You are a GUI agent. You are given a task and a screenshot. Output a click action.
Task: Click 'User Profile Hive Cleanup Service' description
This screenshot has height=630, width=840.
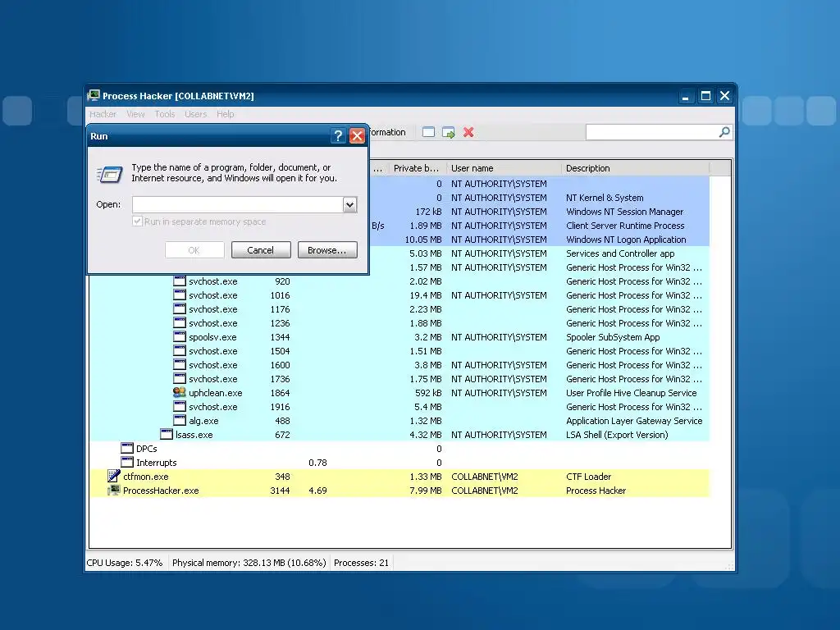pyautogui.click(x=632, y=393)
